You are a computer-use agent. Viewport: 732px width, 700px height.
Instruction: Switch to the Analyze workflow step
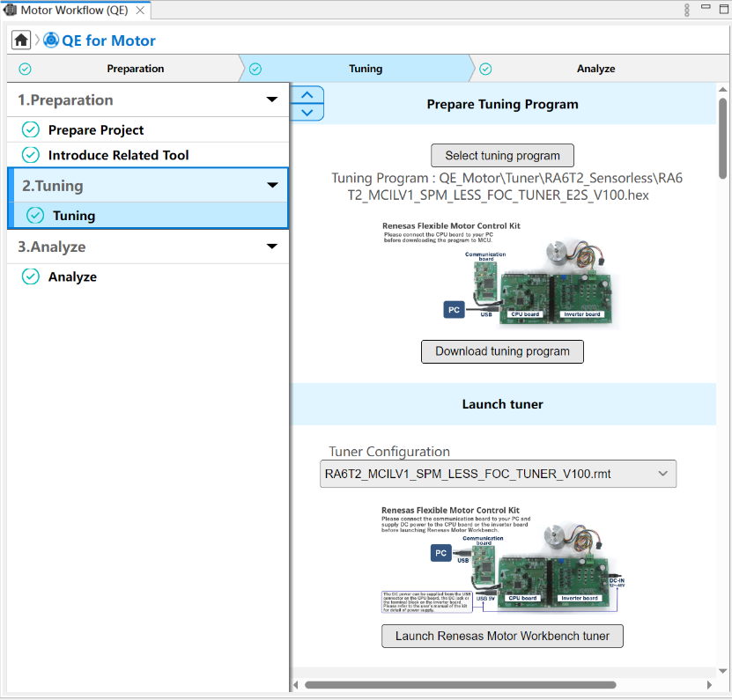pyautogui.click(x=595, y=69)
